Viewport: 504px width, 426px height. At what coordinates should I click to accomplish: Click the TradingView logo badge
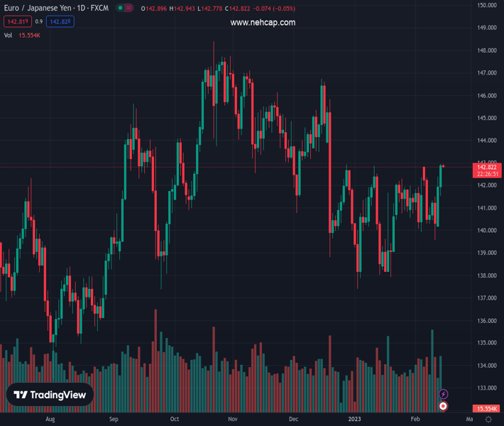click(50, 395)
